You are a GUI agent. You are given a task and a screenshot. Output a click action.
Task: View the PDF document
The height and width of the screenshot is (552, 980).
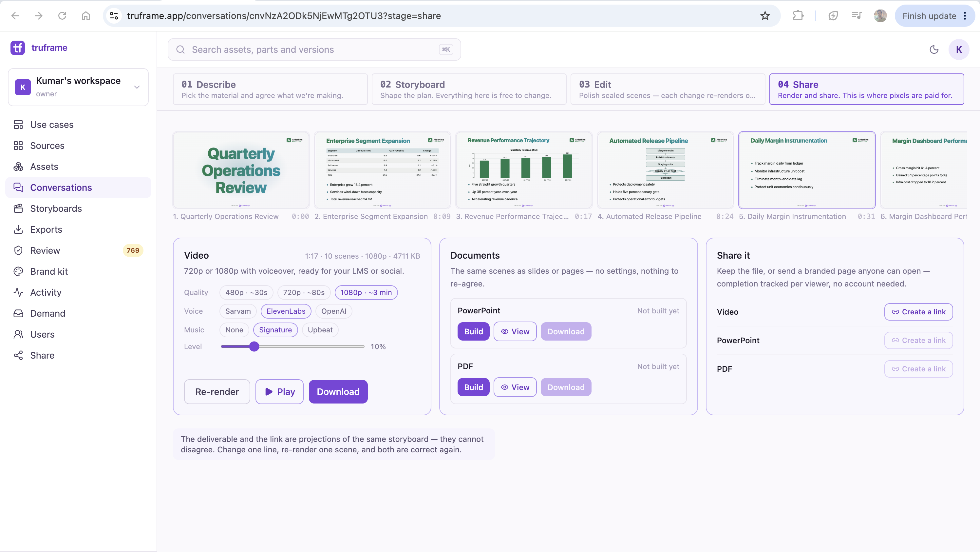(x=515, y=387)
